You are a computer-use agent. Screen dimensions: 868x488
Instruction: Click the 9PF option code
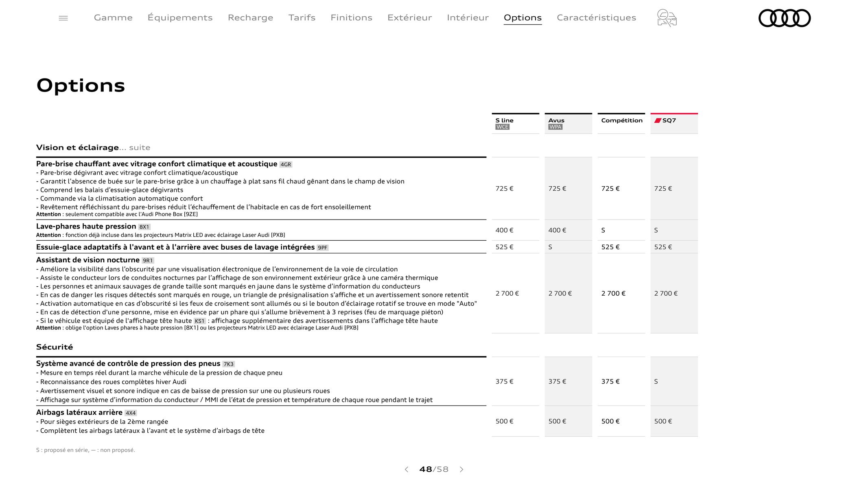click(323, 248)
